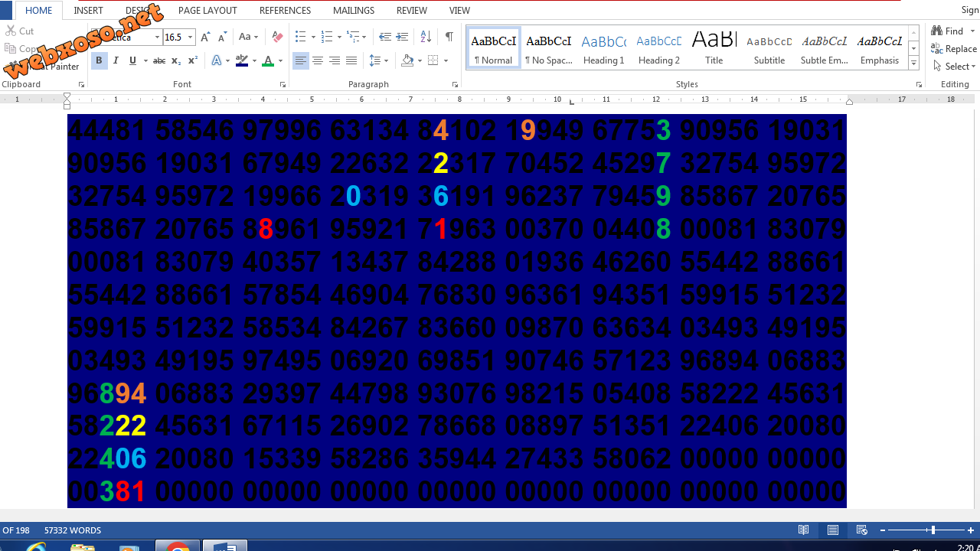This screenshot has height=551, width=980.
Task: Toggle Strikethrough formatting
Action: point(159,60)
